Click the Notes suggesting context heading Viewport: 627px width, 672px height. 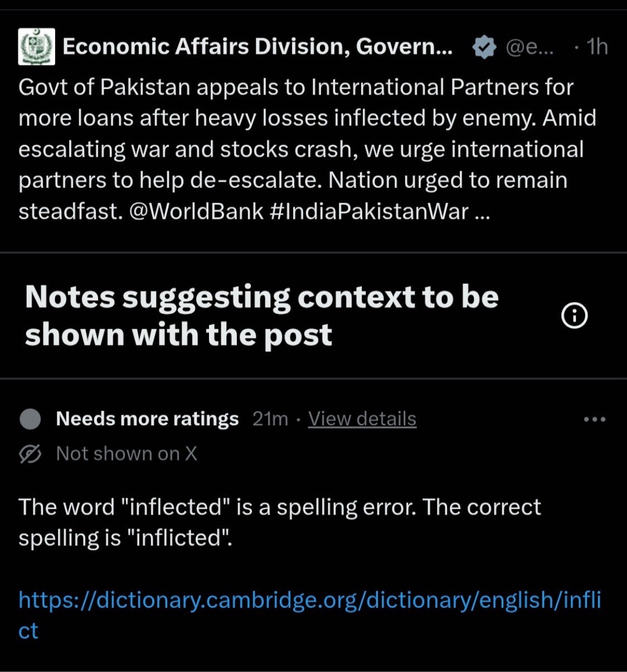pos(262,316)
